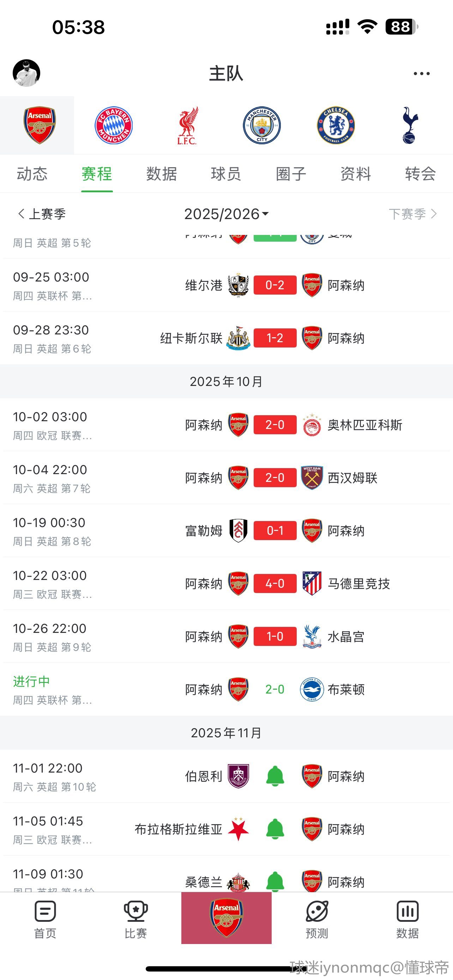Go back to 上赛季 previous season
453x980 pixels.
pyautogui.click(x=42, y=214)
